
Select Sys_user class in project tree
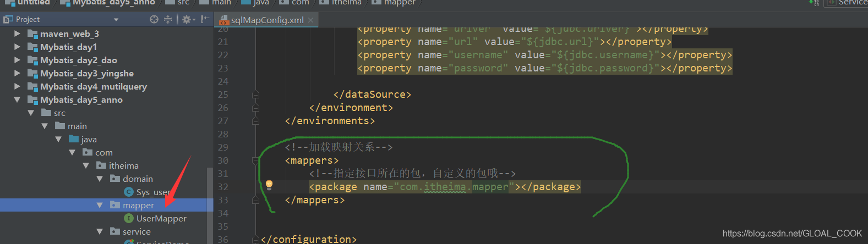tap(153, 192)
